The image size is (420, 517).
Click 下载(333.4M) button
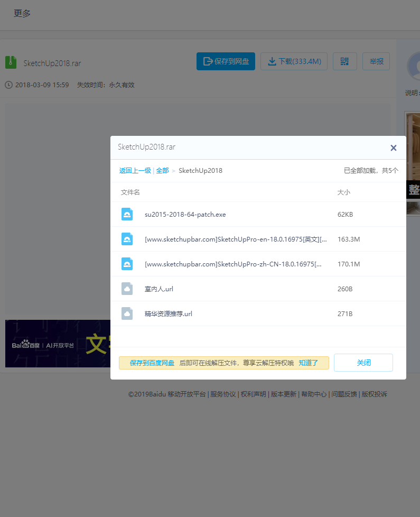(x=294, y=61)
